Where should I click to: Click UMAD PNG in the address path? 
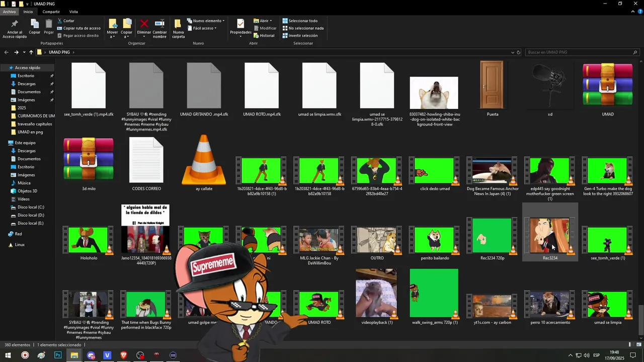[59, 52]
